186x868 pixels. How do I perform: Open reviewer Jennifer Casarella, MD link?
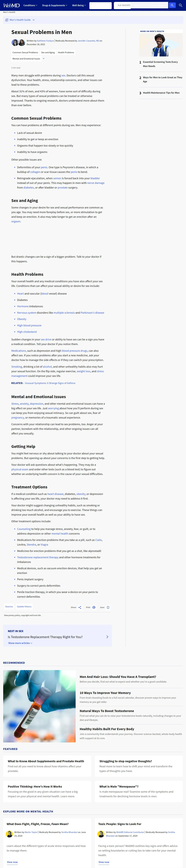89,41
